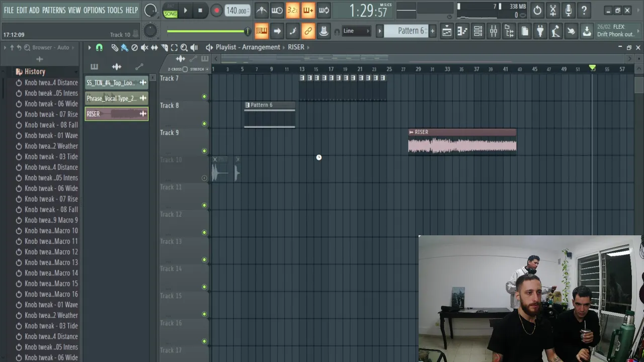Image resolution: width=644 pixels, height=362 pixels.
Task: Open the PATTERNS menu
Action: point(54,10)
